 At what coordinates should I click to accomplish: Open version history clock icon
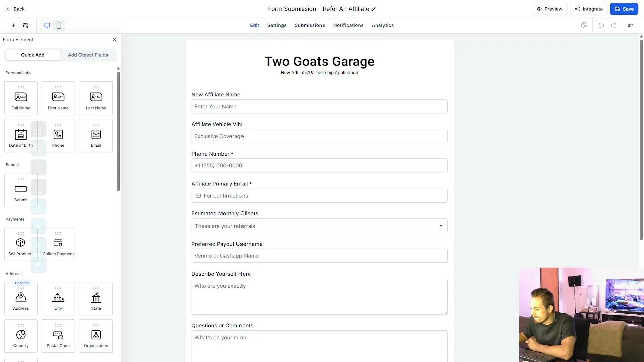(x=584, y=25)
